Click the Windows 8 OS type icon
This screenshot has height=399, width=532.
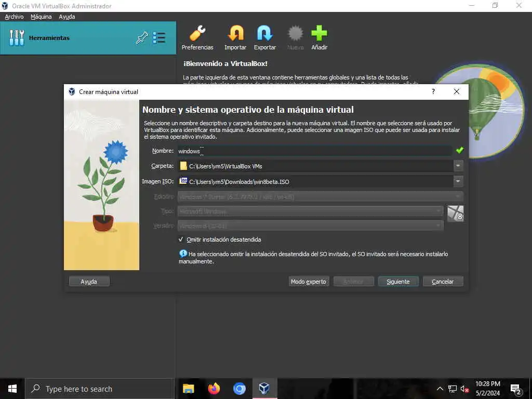click(455, 214)
